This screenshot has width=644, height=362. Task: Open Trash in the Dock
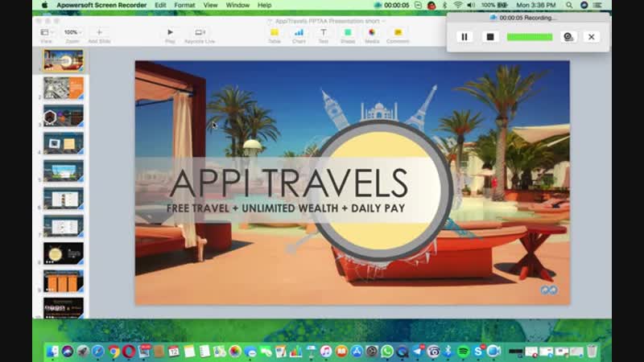point(592,352)
